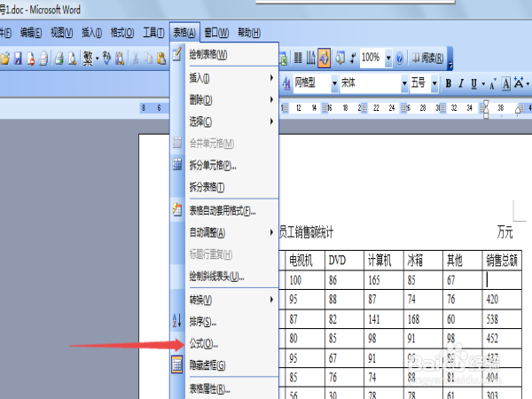Image resolution: width=532 pixels, height=399 pixels.
Task: Click the text direction icon
Action: click(311, 58)
